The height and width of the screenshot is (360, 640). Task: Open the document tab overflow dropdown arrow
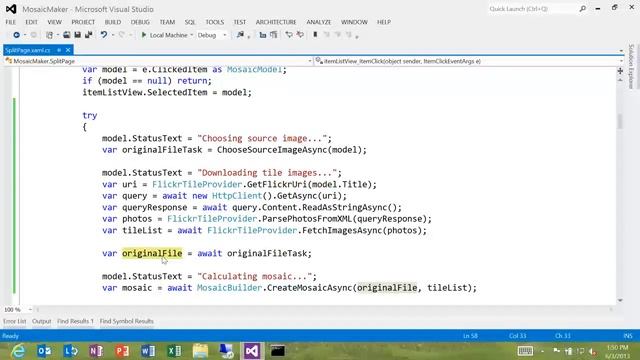click(621, 50)
